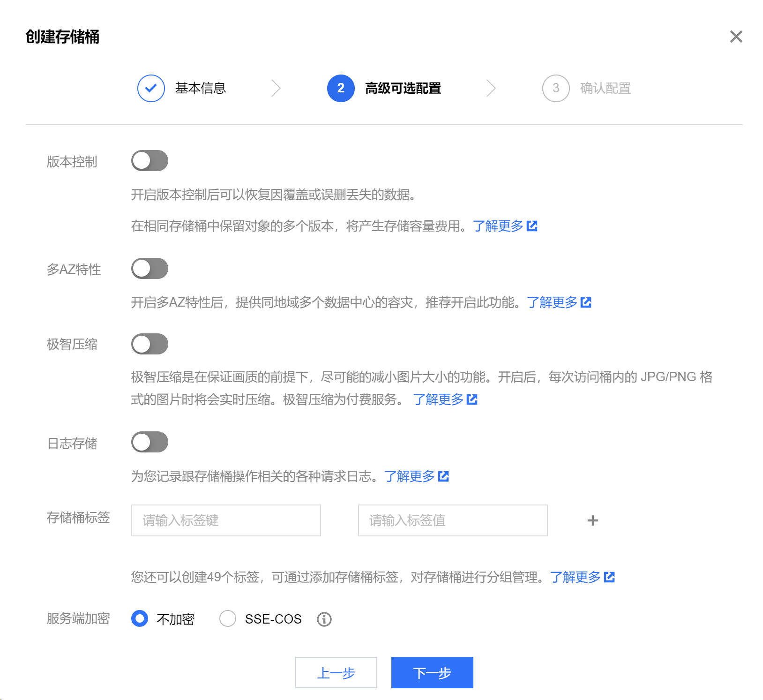763x700 pixels.
Task: Open 了解更多 link for 存储桶标签
Action: click(x=582, y=577)
